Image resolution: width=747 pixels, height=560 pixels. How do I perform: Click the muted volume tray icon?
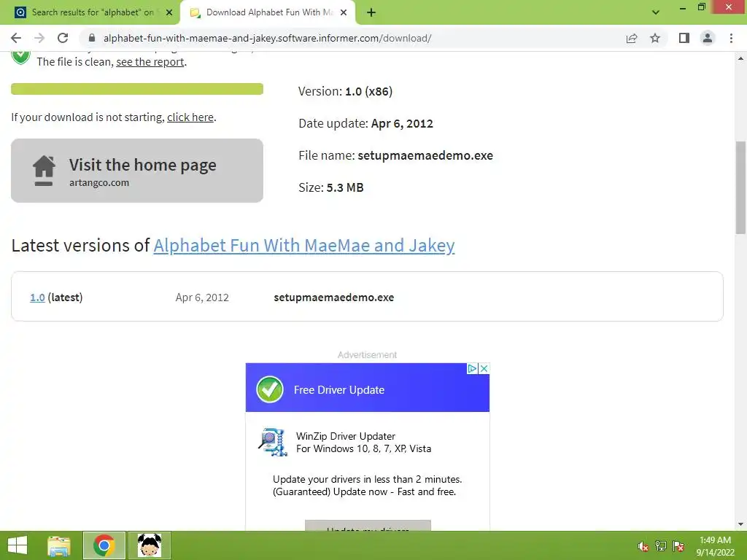643,547
